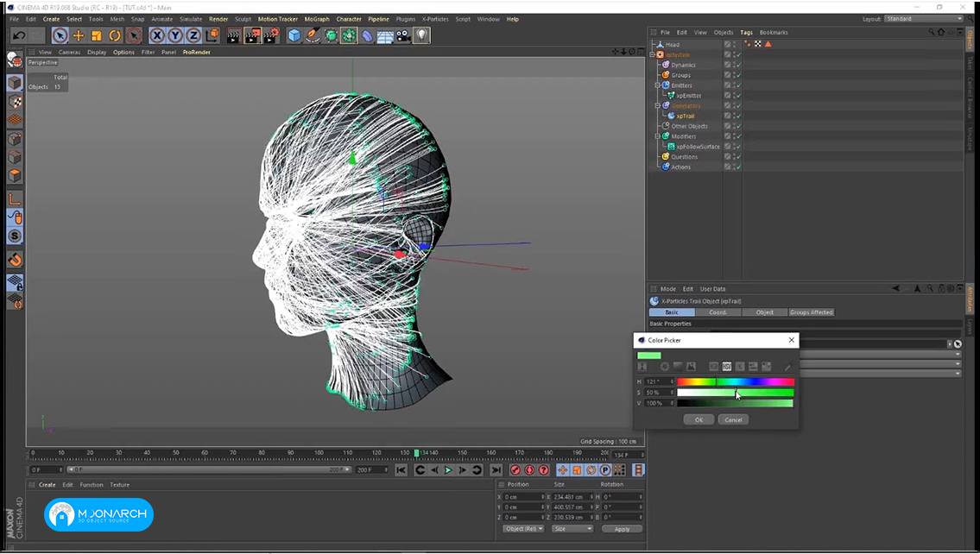Click the Head object's triangle tag
Image resolution: width=980 pixels, height=554 pixels.
[x=768, y=44]
